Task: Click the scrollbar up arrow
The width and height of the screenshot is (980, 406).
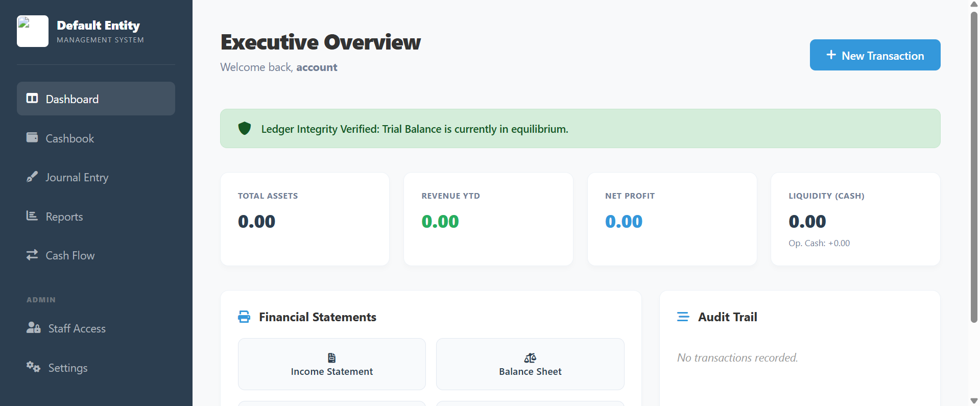Action: coord(974,4)
